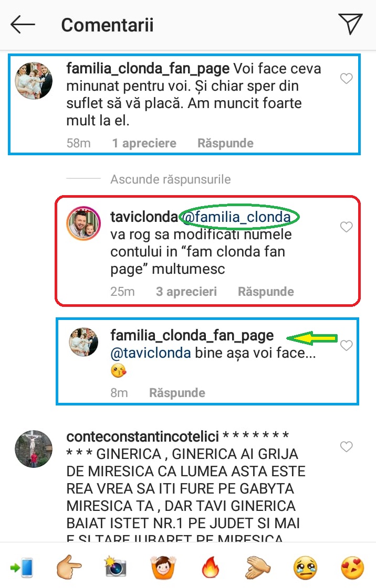The height and width of the screenshot is (588, 376).
Task: Insert the camera flash emoji
Action: tap(116, 566)
